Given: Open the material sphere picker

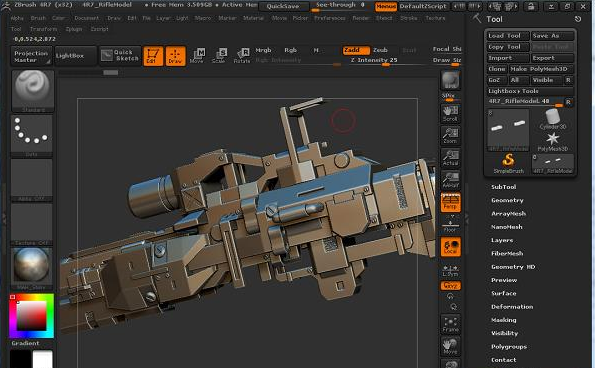Looking at the screenshot, I should click(32, 269).
